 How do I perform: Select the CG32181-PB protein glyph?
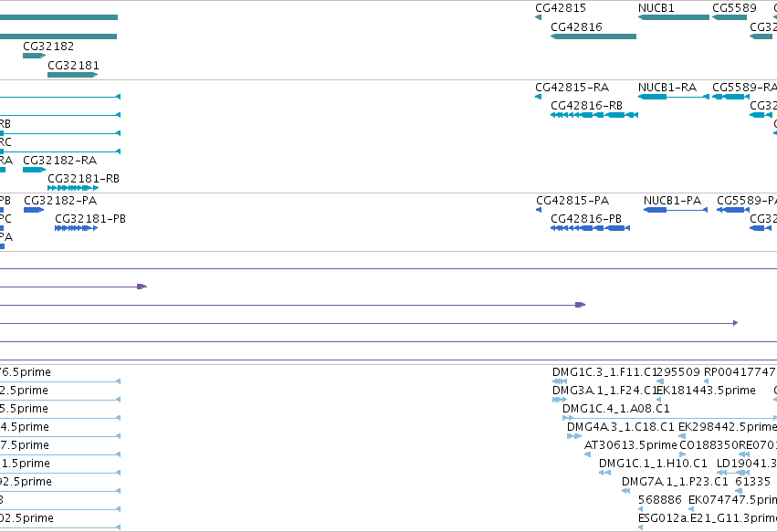point(77,228)
